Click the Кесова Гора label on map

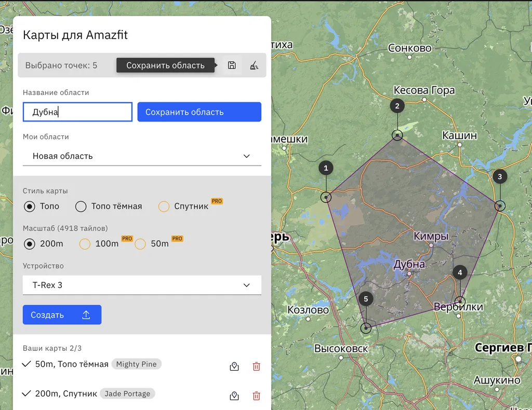tap(424, 90)
